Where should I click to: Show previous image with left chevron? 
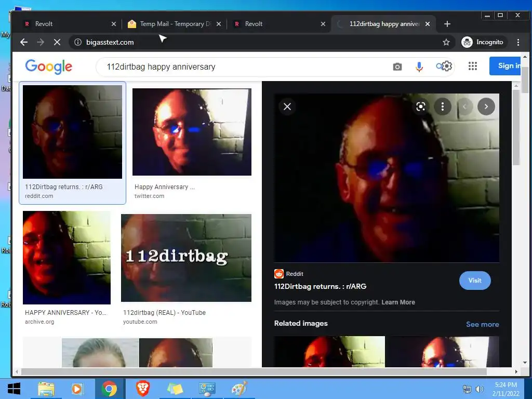pyautogui.click(x=465, y=107)
